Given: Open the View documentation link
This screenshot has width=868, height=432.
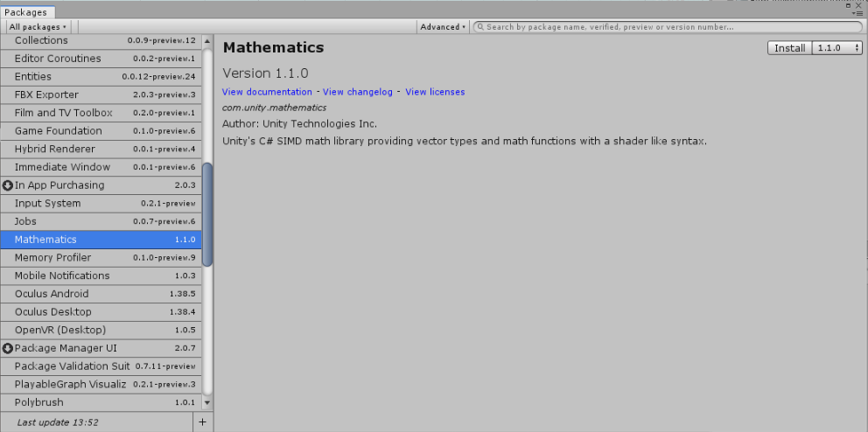Looking at the screenshot, I should point(267,92).
